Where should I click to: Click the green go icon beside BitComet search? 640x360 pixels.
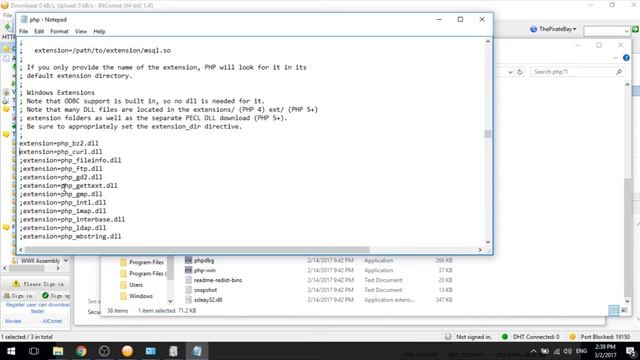coord(635,29)
